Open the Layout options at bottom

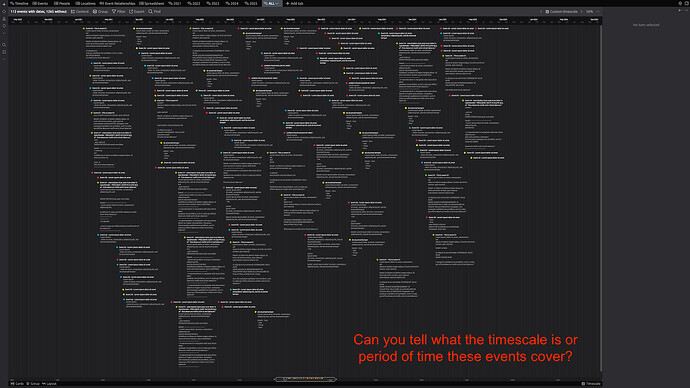tap(49, 384)
